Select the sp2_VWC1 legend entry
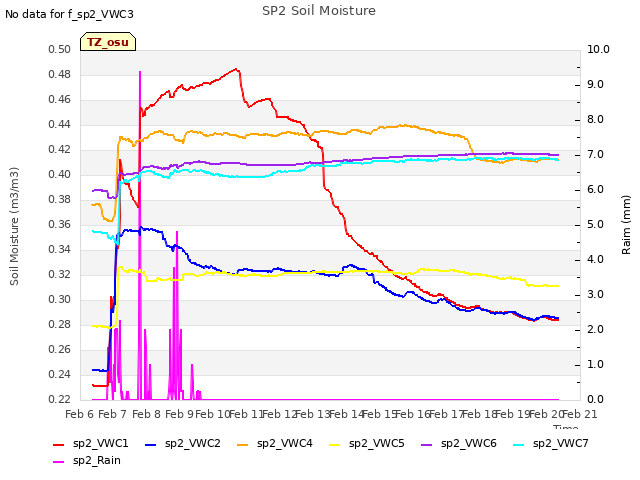Image resolution: width=640 pixels, height=480 pixels. click(91, 443)
